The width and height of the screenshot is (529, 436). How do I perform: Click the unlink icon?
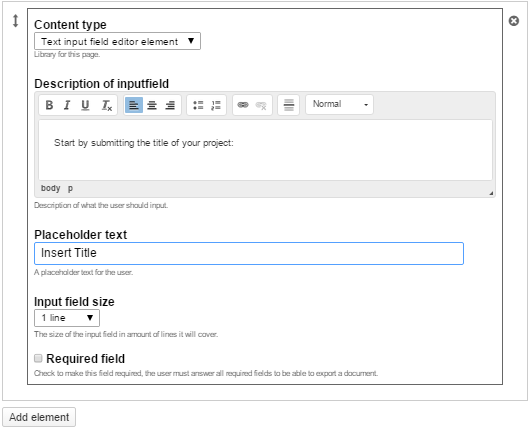pos(261,105)
